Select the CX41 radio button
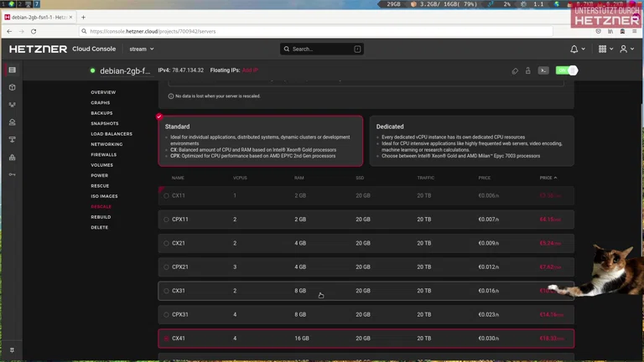644x362 pixels. click(x=166, y=339)
